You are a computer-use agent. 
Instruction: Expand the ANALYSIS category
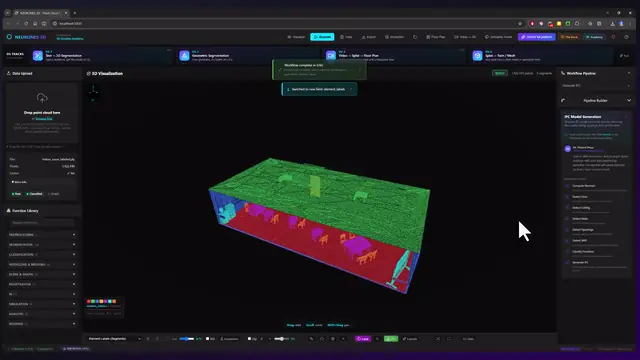(42, 314)
